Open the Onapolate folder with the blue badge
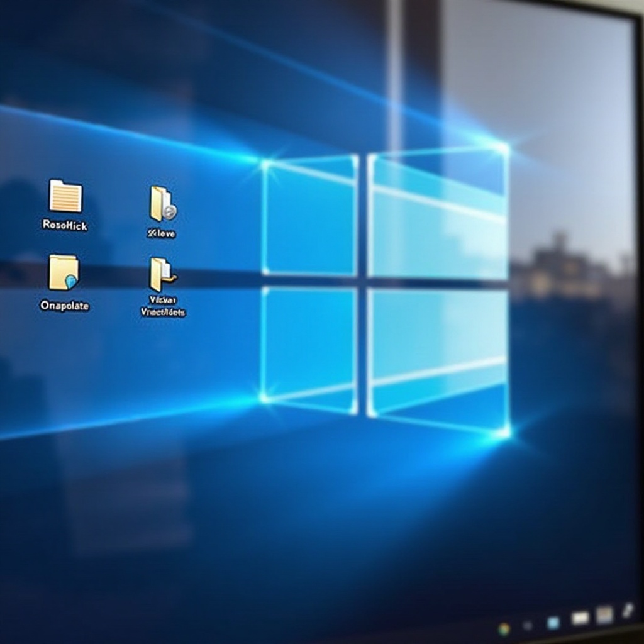 pos(64,273)
